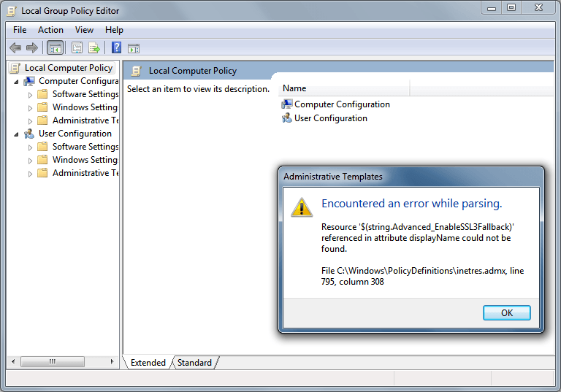Click the title bar Group Policy Editor icon
This screenshot has height=392, width=561.
[x=12, y=11]
